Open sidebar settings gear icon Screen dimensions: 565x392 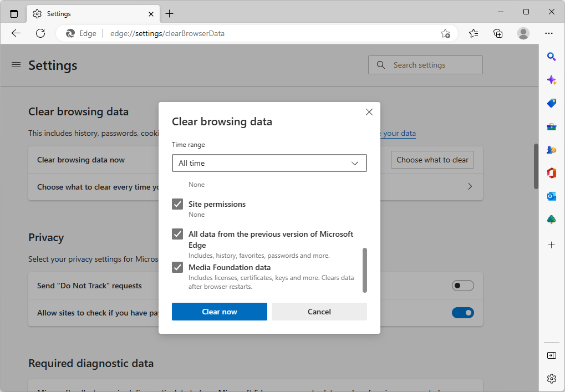point(551,379)
